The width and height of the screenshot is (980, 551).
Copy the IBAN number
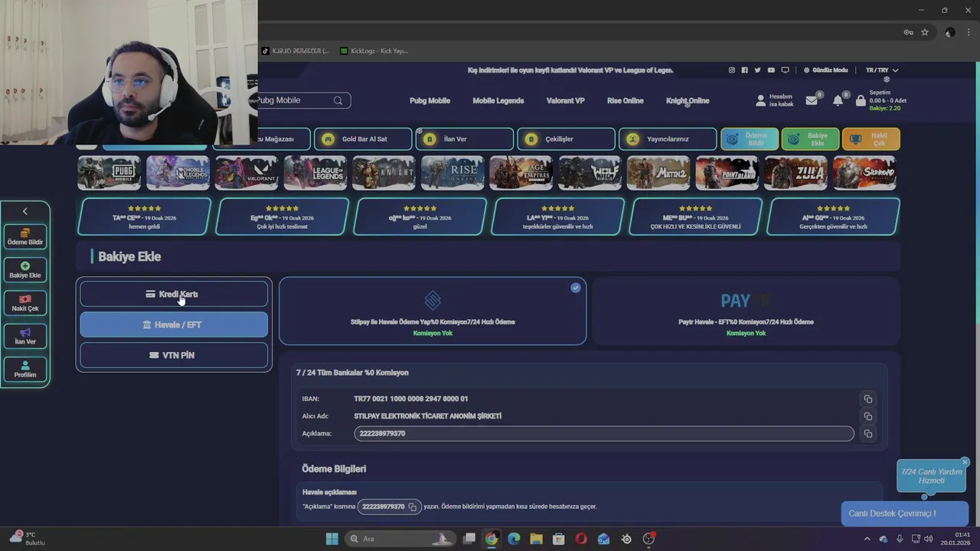point(867,399)
